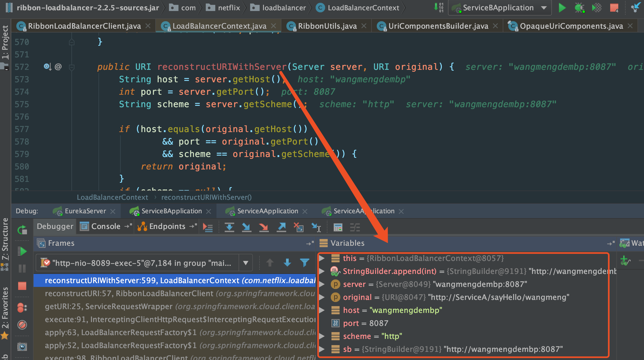Expand the 'this' variable node
This screenshot has height=360, width=644.
click(322, 258)
